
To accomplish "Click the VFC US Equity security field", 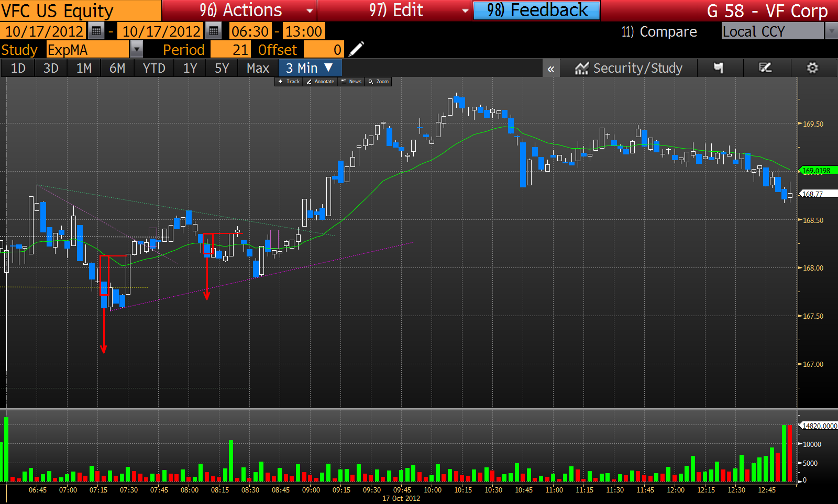I will (x=81, y=10).
